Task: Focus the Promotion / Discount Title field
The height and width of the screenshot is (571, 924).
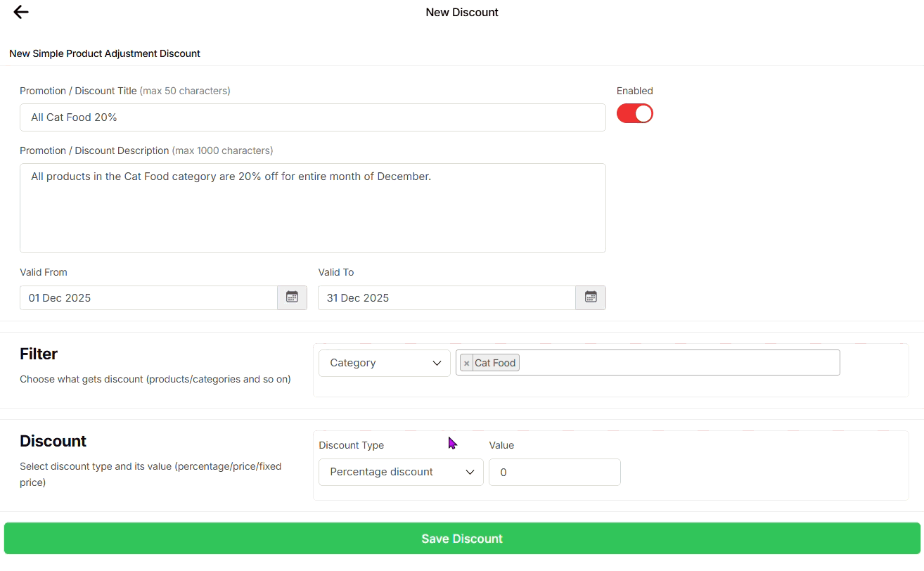Action: tap(312, 117)
